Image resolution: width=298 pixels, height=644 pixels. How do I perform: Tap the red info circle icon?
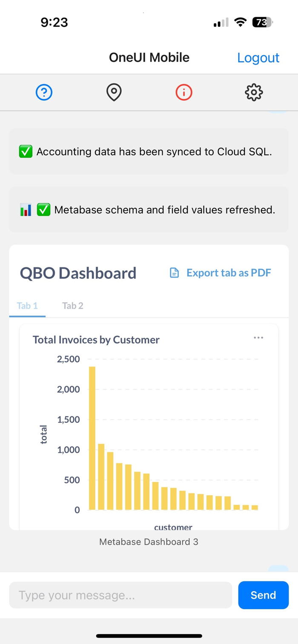pyautogui.click(x=184, y=92)
